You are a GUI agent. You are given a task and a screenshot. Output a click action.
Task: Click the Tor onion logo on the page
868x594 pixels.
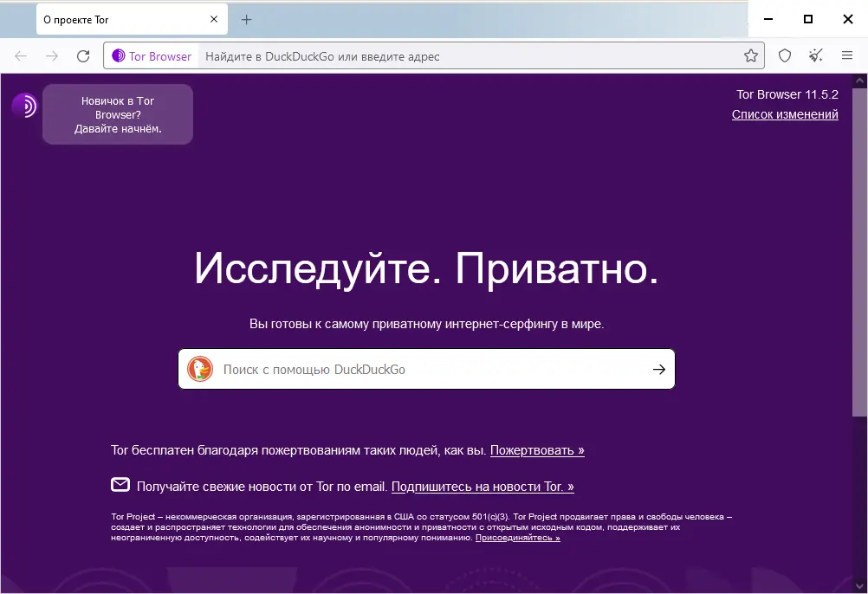tap(24, 105)
